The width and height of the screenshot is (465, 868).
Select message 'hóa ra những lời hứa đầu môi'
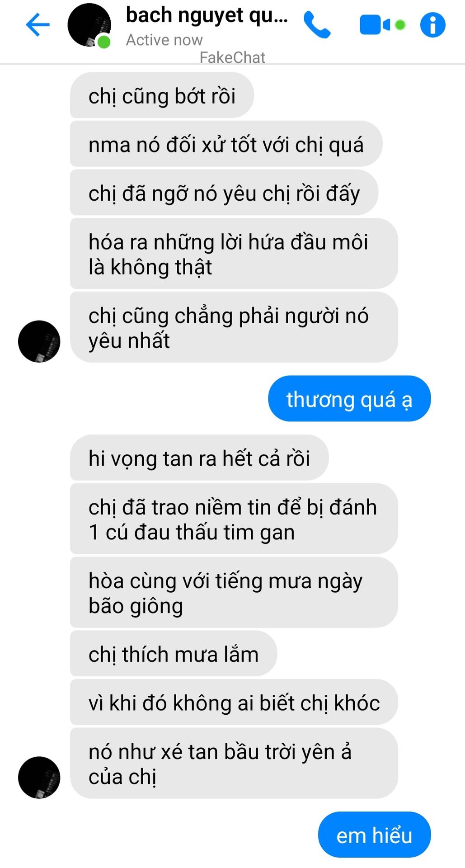pyautogui.click(x=234, y=254)
